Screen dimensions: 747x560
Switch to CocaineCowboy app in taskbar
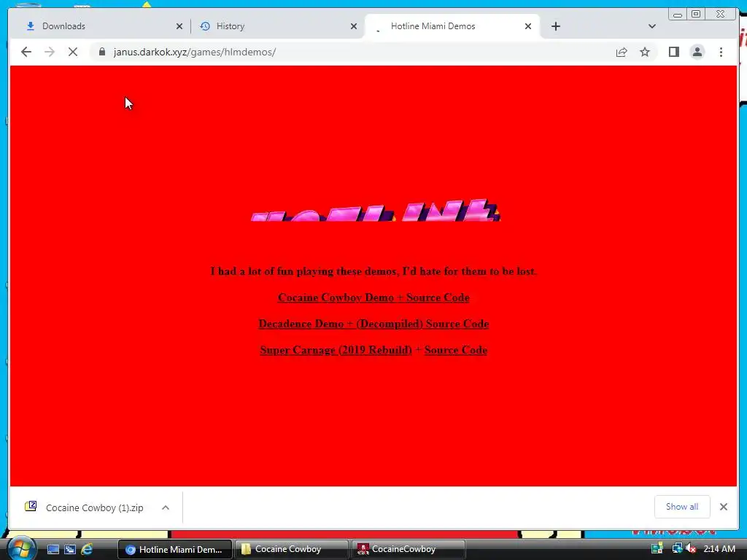click(x=409, y=549)
